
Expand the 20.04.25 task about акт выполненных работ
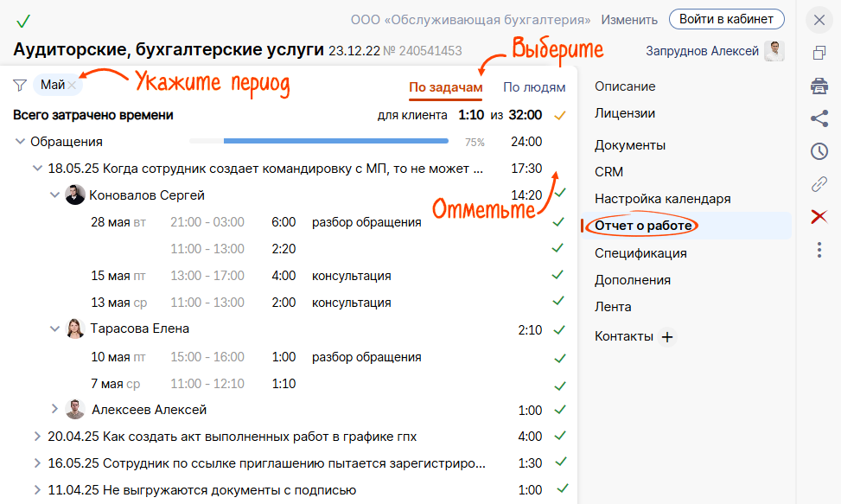pyautogui.click(x=37, y=437)
